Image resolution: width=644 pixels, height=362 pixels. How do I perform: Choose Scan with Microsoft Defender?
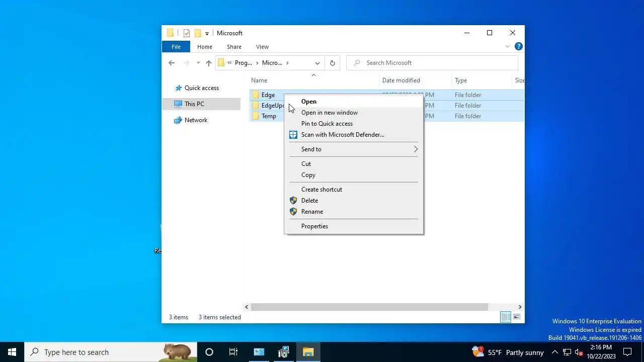coord(354,135)
